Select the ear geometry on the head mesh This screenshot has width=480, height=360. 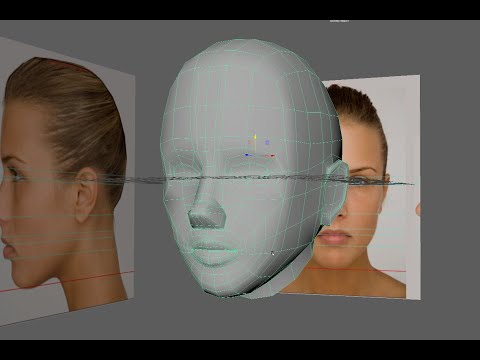click(335, 192)
